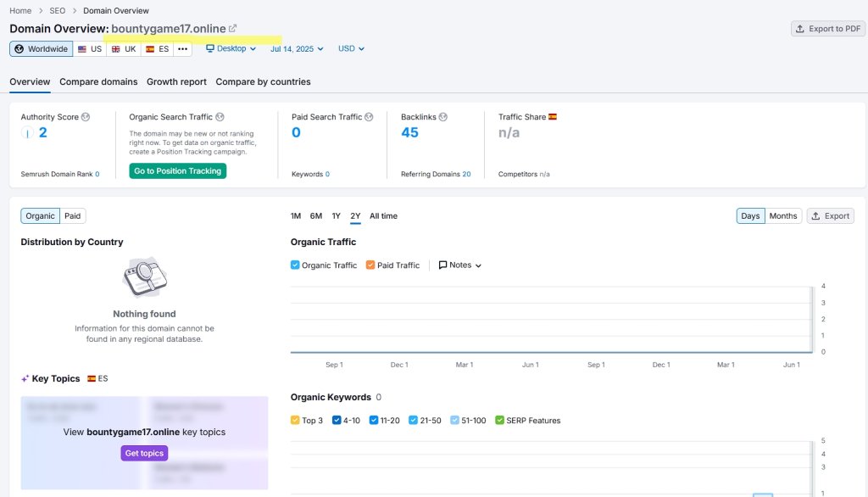Click the Get topics button
868x497 pixels.
point(144,454)
